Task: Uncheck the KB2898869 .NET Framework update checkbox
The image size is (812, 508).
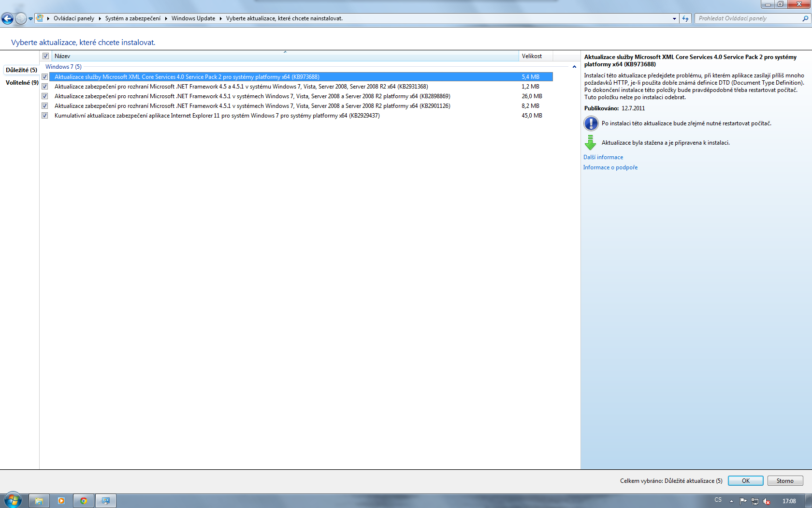Action: click(44, 96)
